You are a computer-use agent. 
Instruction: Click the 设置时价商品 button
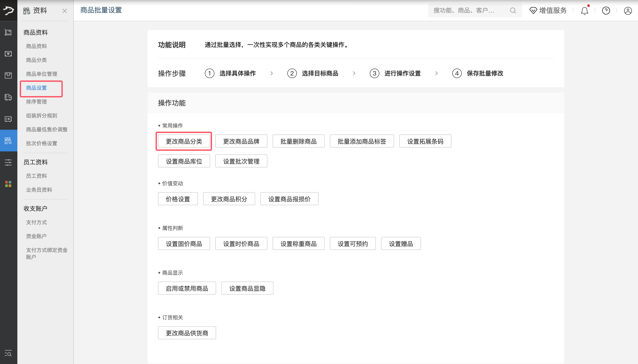pyautogui.click(x=241, y=244)
